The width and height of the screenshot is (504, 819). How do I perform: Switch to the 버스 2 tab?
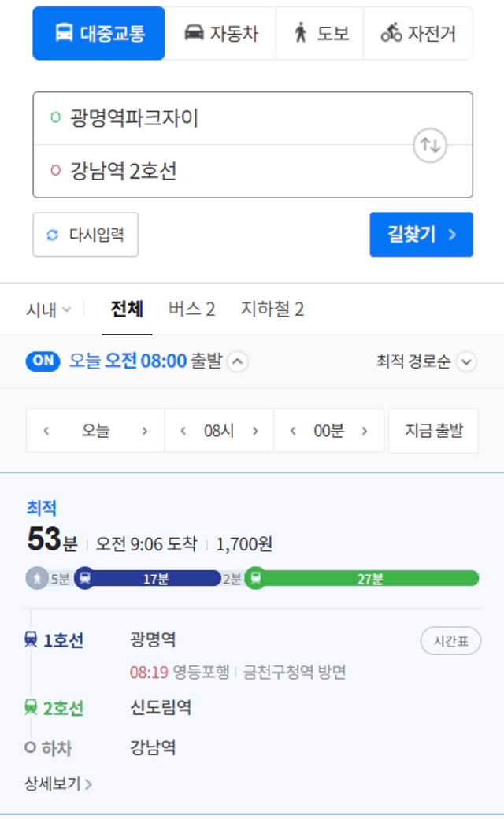pos(191,309)
